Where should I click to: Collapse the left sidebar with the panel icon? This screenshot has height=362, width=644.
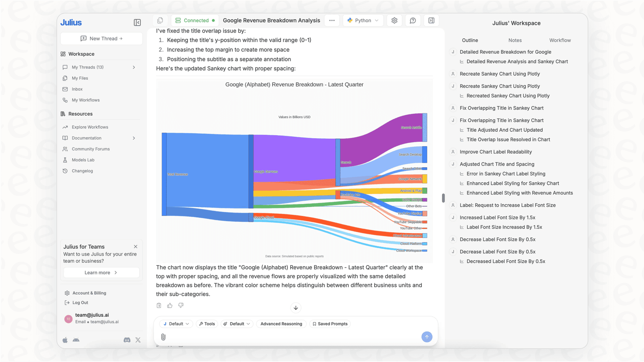pos(137,22)
